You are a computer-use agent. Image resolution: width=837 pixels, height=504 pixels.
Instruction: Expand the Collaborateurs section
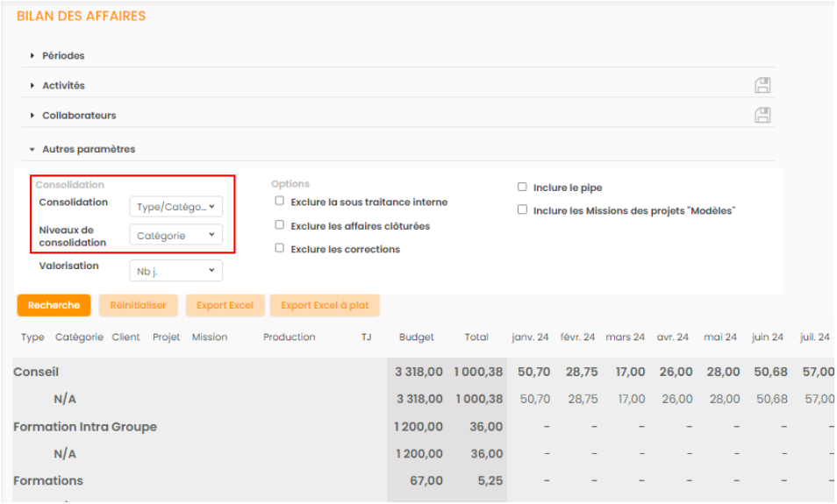[78, 116]
